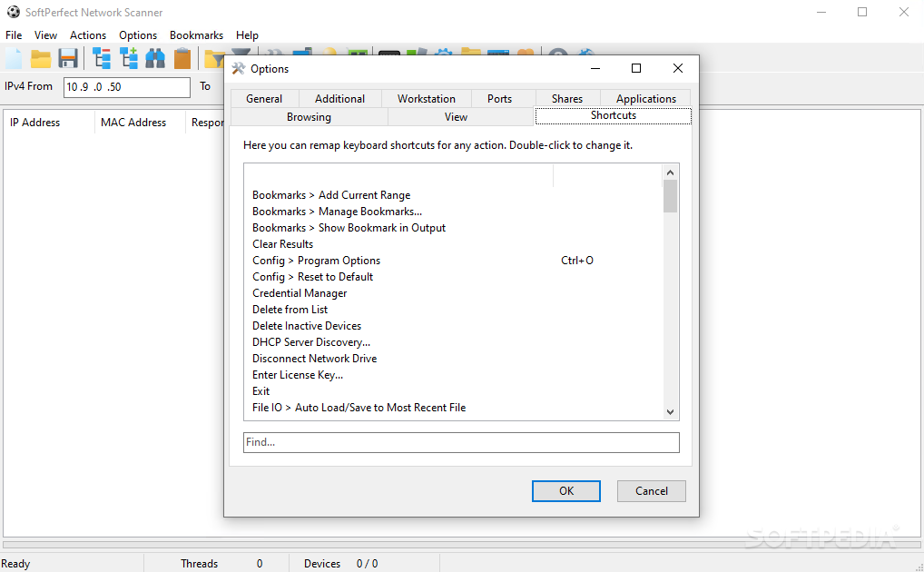Close the Options dialog with X

tap(678, 68)
